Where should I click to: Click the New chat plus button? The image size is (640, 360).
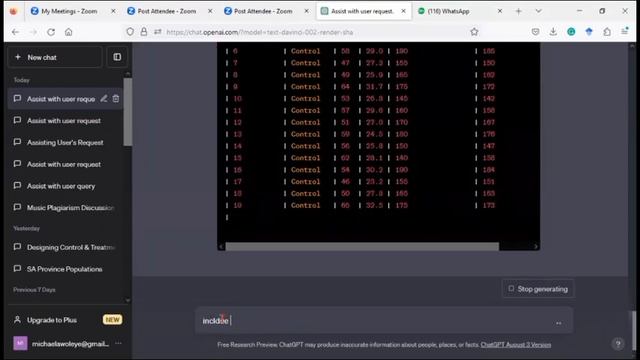[55, 57]
